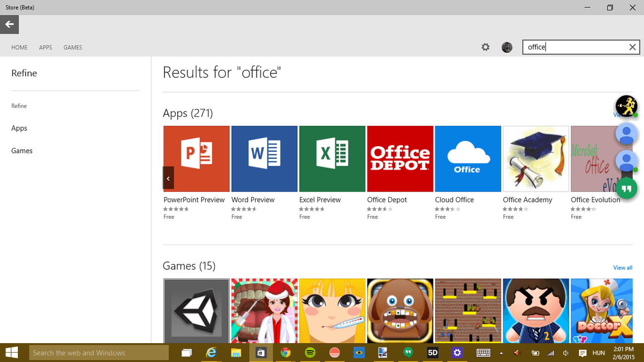Clear the search box with X

tap(632, 47)
